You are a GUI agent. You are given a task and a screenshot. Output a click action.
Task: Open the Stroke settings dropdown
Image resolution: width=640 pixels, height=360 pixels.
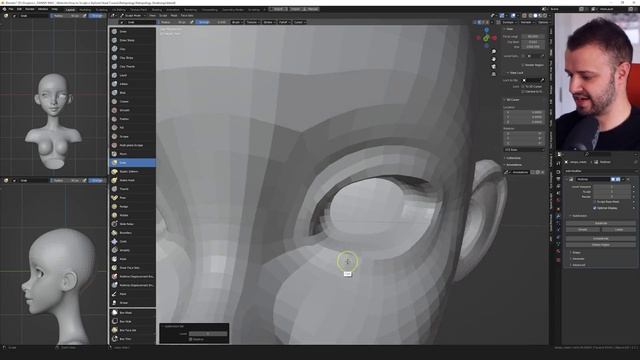(269, 22)
